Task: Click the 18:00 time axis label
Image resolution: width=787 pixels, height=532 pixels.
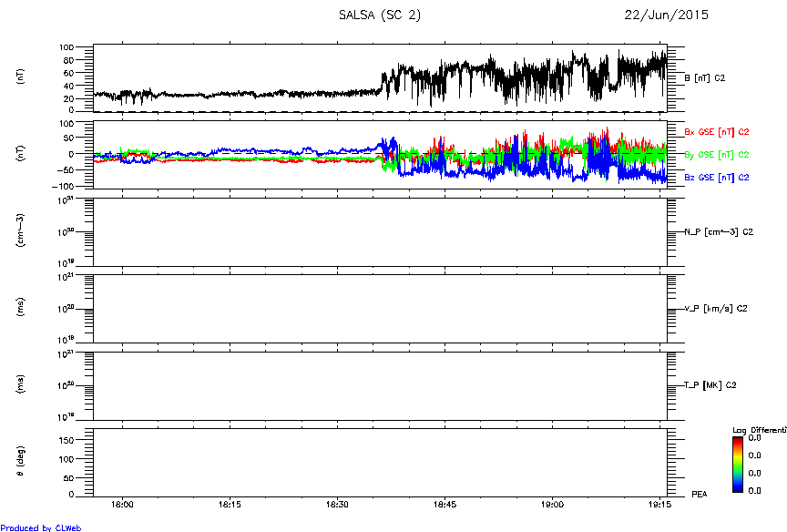Action: click(122, 505)
